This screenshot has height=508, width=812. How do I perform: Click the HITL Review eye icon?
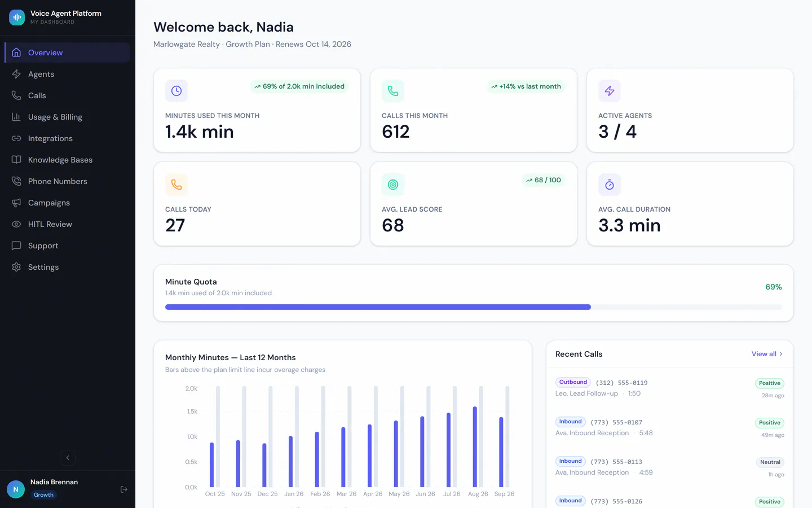pos(16,224)
